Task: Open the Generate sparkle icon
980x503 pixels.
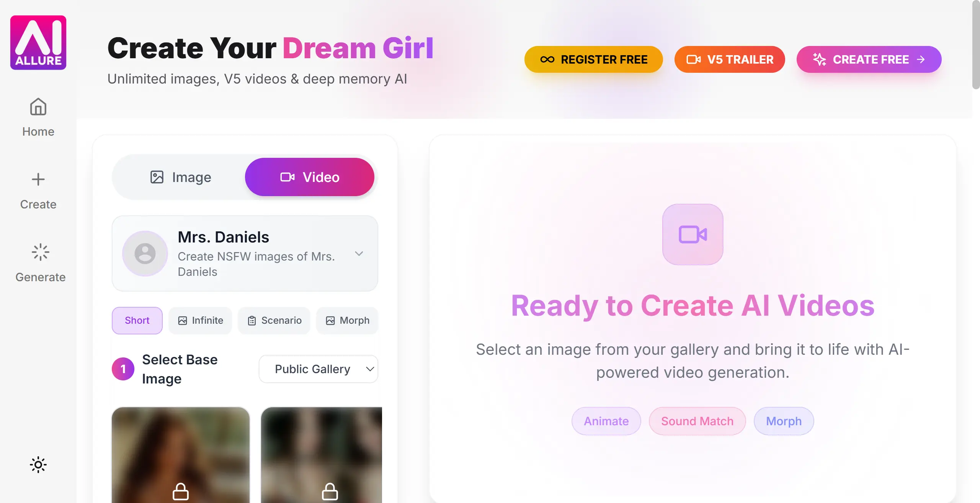Action: [x=40, y=252]
